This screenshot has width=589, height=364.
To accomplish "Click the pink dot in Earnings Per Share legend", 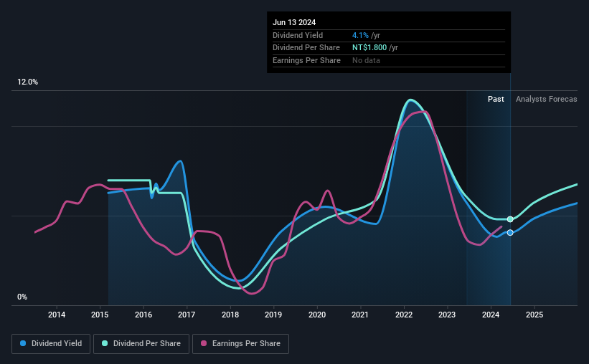I will 204,343.
